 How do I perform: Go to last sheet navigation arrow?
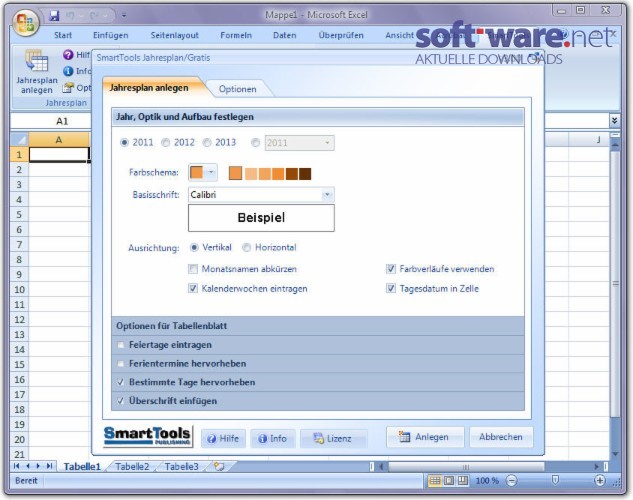click(49, 466)
